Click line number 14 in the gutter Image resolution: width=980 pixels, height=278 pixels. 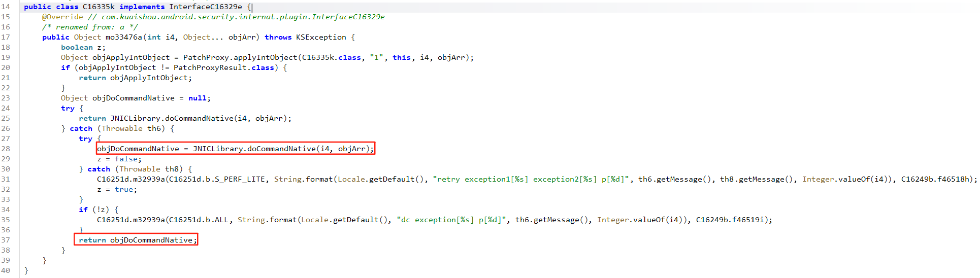[6, 7]
